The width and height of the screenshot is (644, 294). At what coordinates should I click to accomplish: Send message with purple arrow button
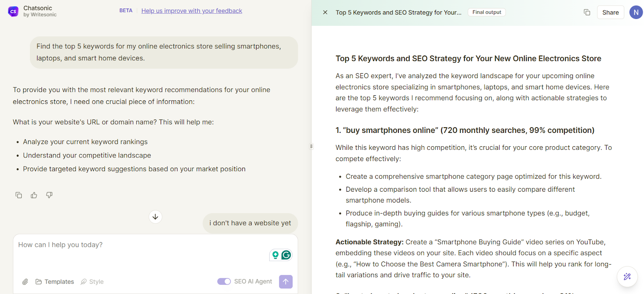tap(286, 282)
